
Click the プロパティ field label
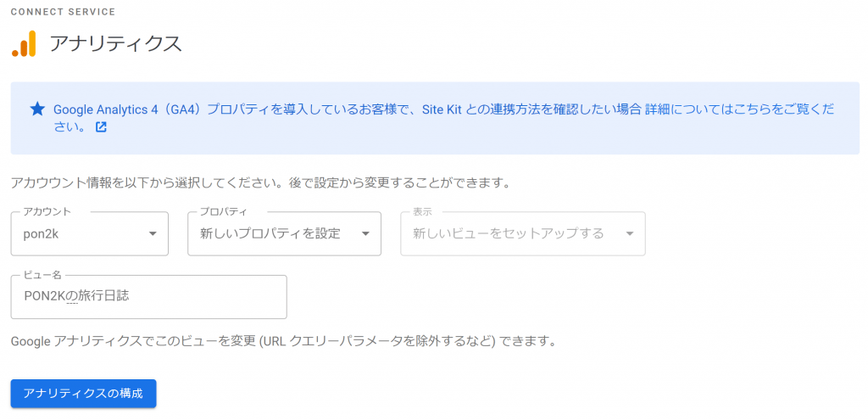point(223,211)
